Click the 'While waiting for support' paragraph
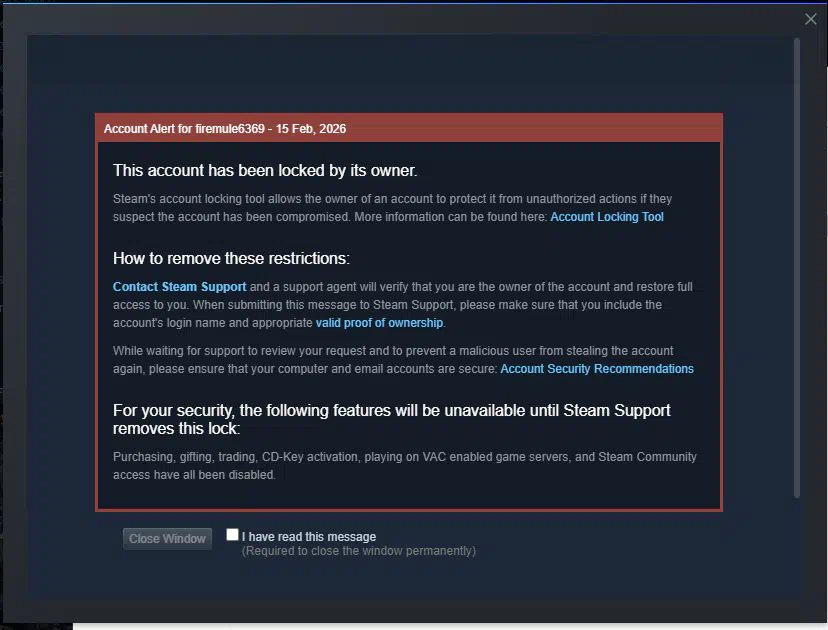The image size is (828, 630). [x=403, y=360]
